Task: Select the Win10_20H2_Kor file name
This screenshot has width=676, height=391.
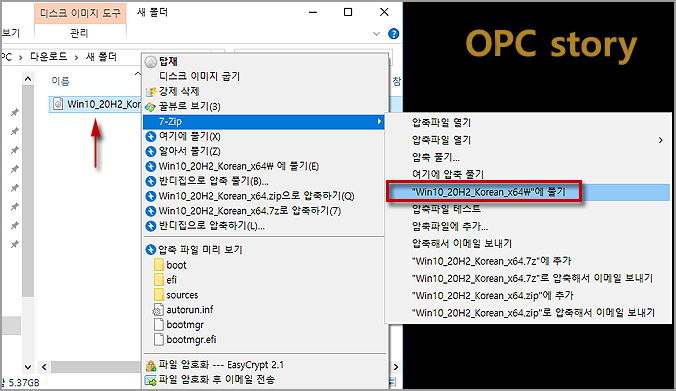Action: [104, 104]
